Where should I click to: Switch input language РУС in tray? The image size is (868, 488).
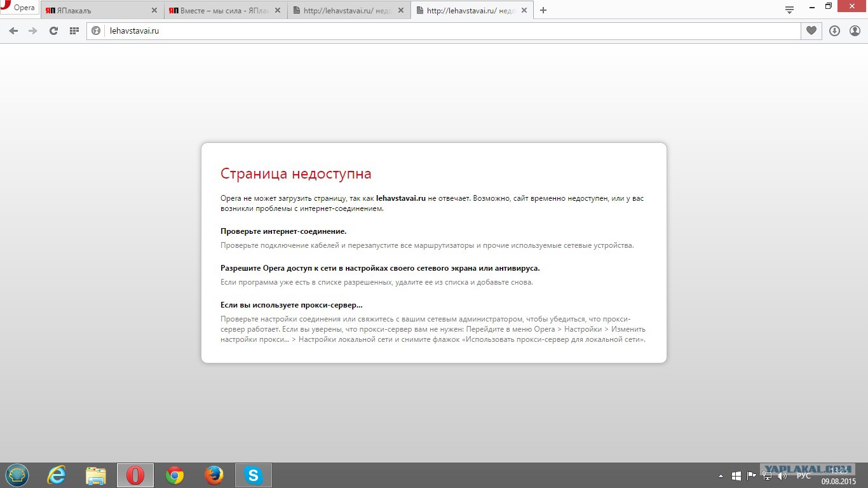[x=803, y=475]
